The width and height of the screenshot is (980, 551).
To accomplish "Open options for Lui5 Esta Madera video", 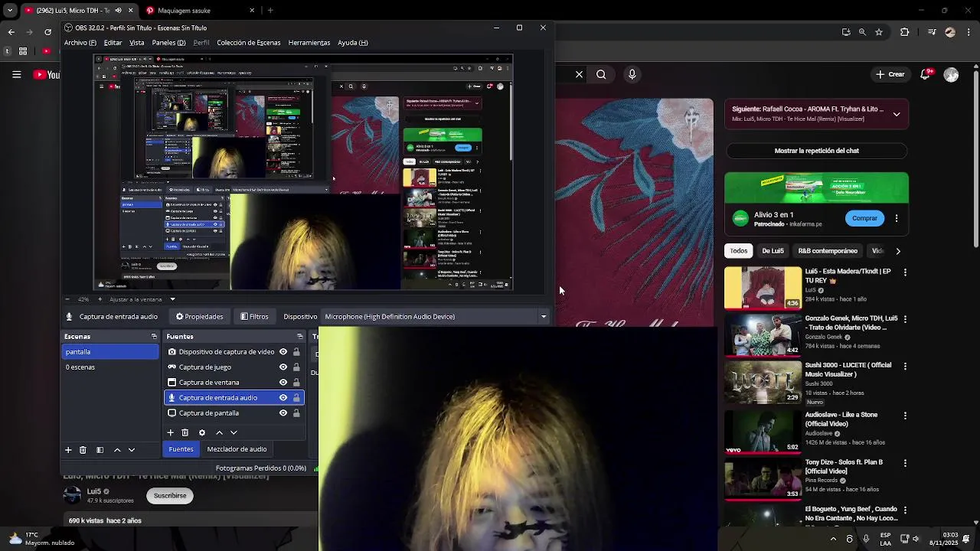I will coord(905,272).
